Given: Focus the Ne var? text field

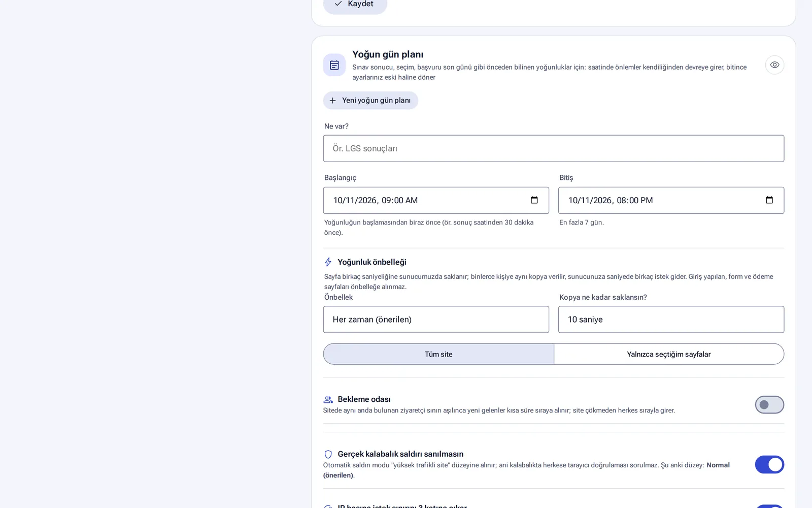Looking at the screenshot, I should (554, 148).
